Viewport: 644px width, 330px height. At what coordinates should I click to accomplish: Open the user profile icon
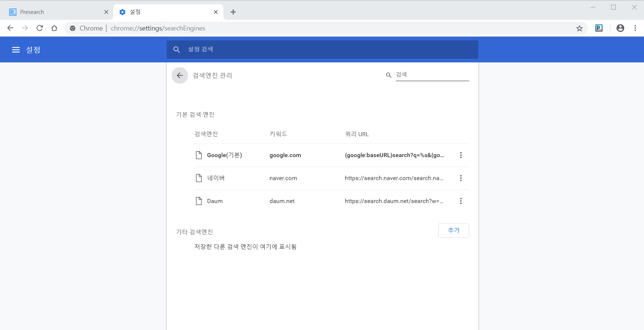point(620,28)
